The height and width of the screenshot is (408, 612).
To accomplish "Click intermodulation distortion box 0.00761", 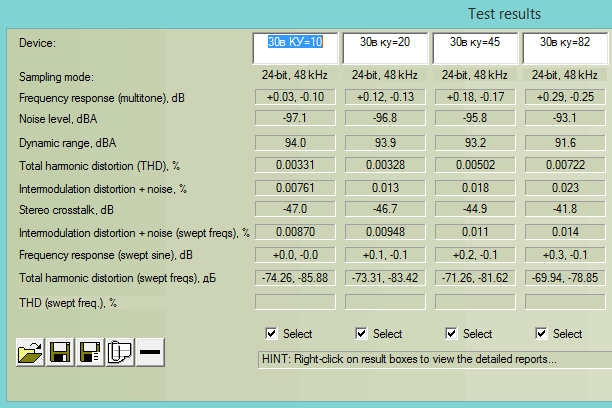I will click(x=295, y=188).
